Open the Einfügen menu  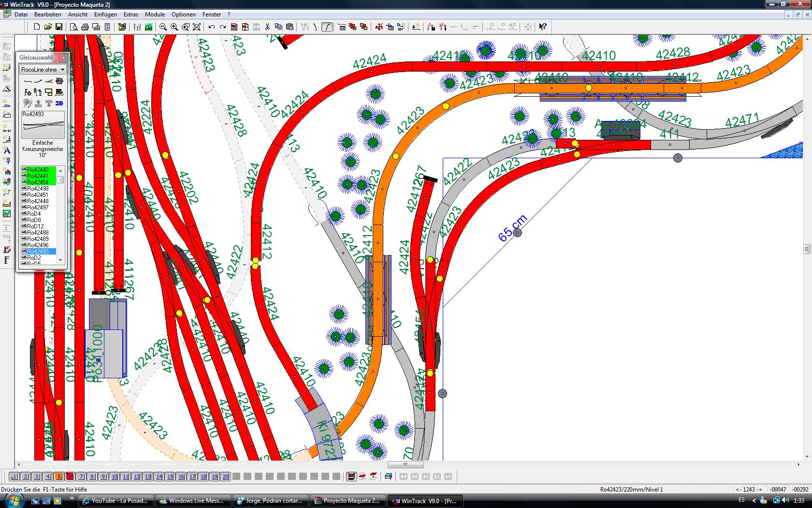click(x=105, y=15)
